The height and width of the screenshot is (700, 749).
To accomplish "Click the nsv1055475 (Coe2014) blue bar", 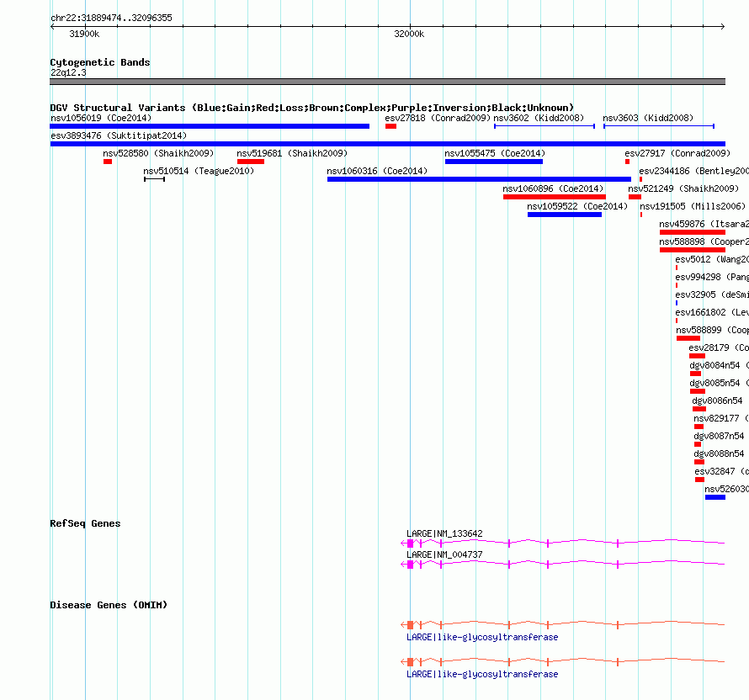I will coord(494,162).
